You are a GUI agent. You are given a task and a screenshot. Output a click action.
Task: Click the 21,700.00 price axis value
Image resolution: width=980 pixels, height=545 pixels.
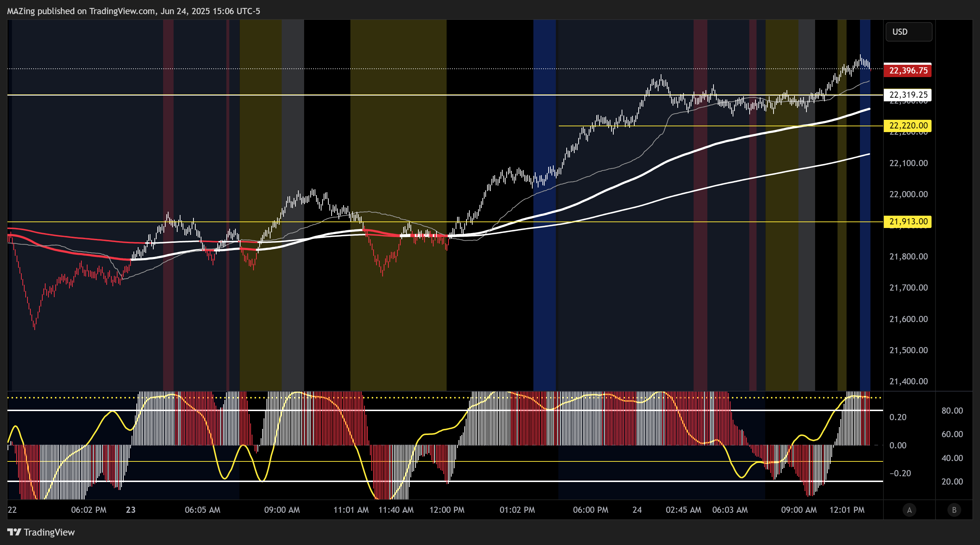pos(908,287)
